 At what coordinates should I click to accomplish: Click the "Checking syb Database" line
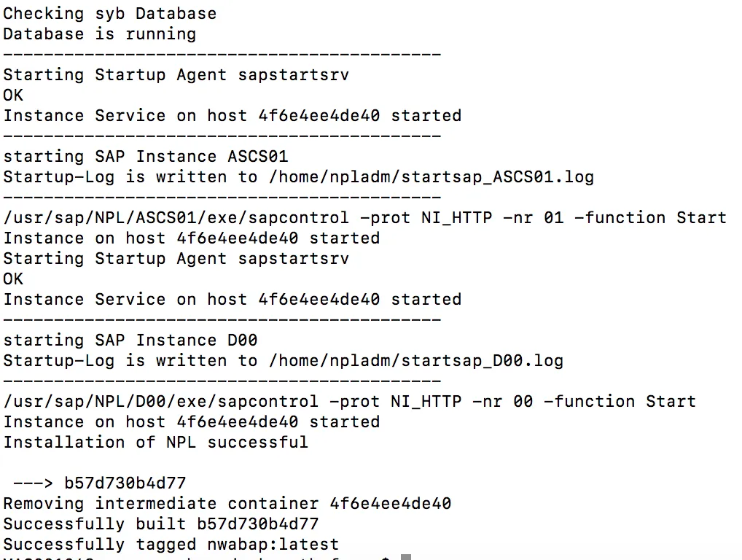click(x=109, y=13)
